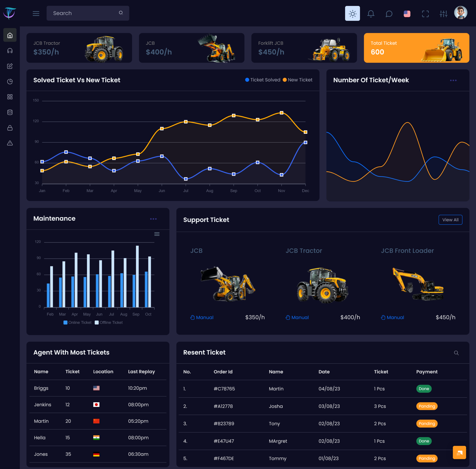Open the Home dashboard sidebar icon
The image size is (476, 469).
point(10,35)
